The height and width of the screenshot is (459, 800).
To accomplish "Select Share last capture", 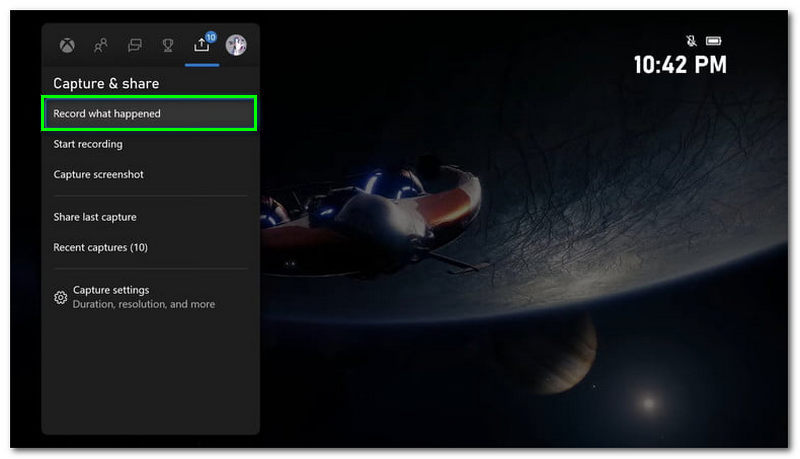I will pos(149,217).
